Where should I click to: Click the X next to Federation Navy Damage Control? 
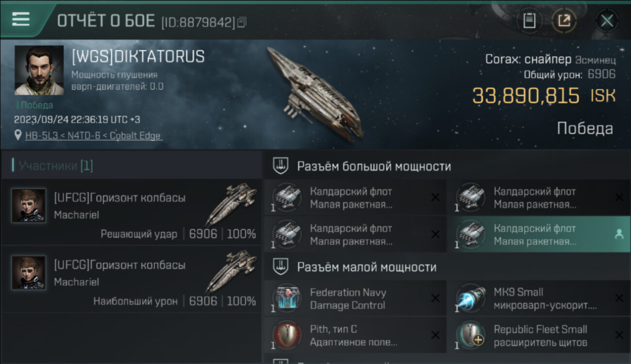[x=435, y=298]
